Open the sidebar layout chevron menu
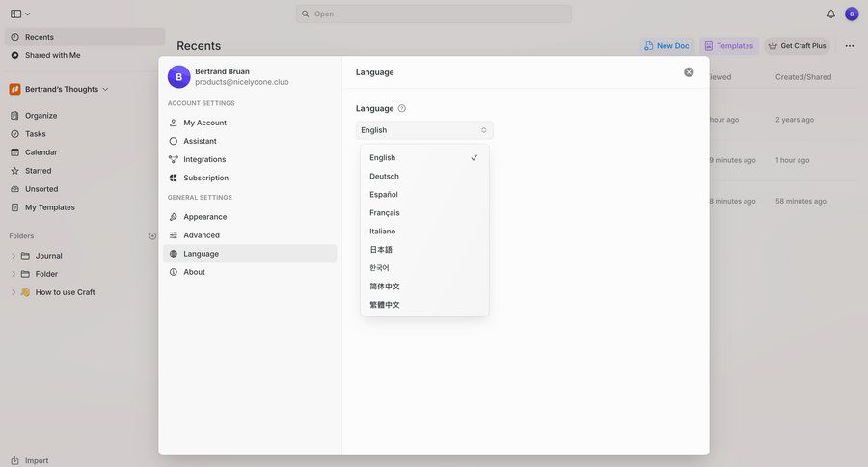Image resolution: width=868 pixels, height=467 pixels. [28, 14]
